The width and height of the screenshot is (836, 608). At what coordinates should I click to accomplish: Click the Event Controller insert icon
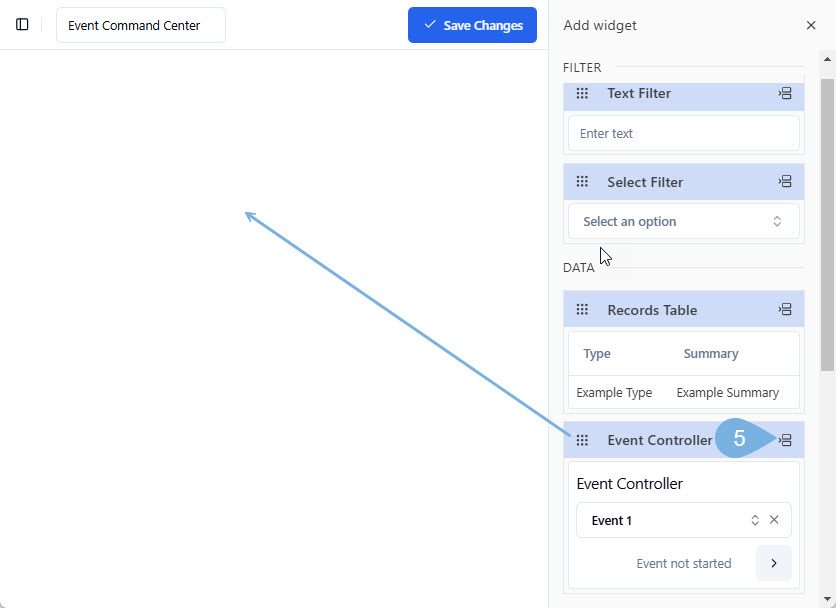point(785,440)
